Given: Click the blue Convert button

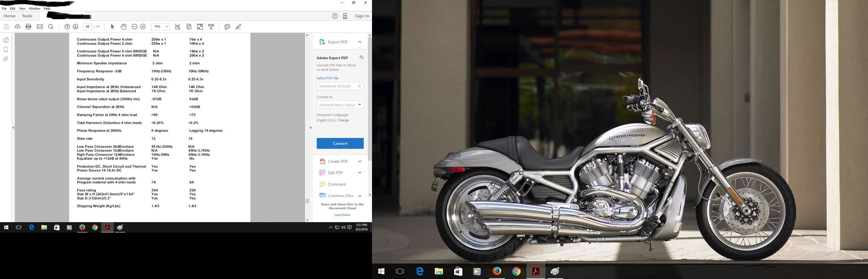Looking at the screenshot, I should pyautogui.click(x=340, y=144).
